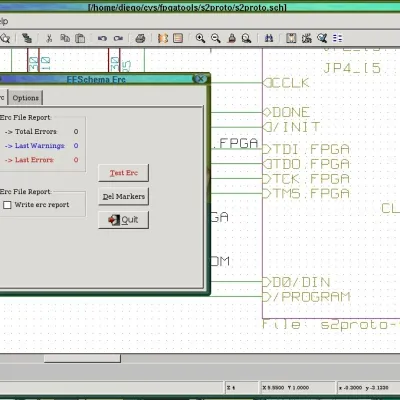
Task: Undo last action with arrow icon
Action: [102, 38]
